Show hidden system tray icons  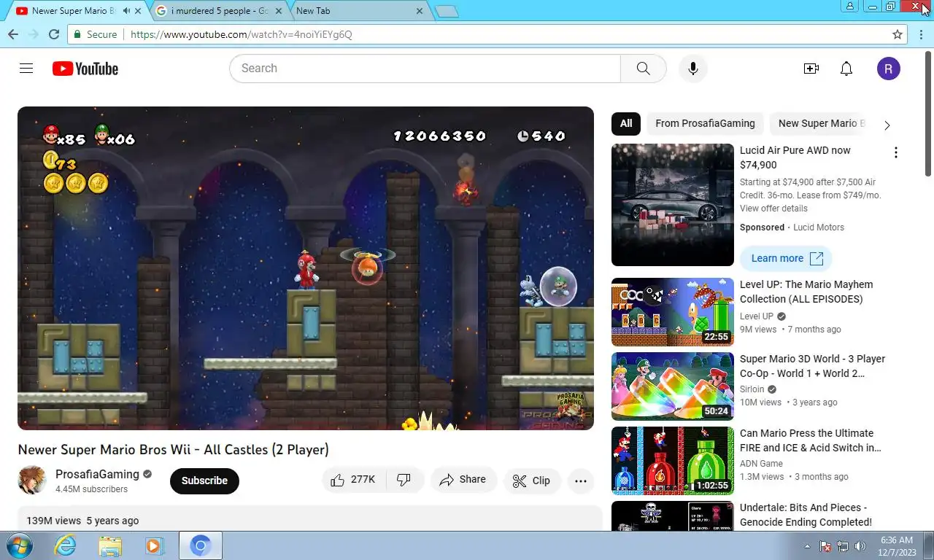[808, 545]
